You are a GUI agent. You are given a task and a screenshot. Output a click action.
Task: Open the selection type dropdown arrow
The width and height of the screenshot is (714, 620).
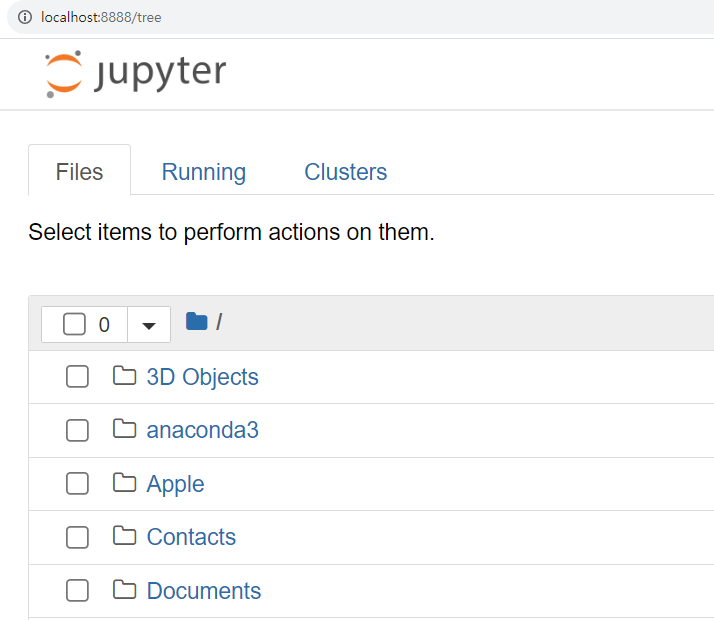click(x=149, y=325)
